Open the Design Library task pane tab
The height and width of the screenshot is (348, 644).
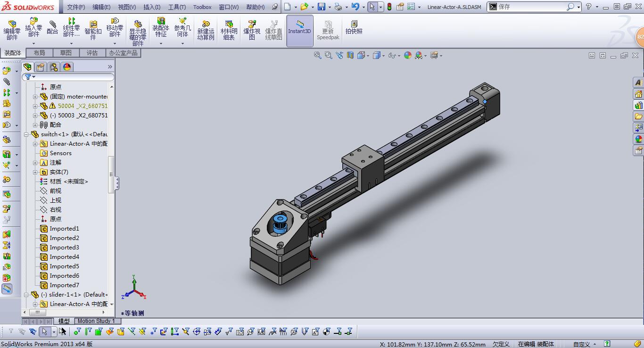[x=639, y=105]
